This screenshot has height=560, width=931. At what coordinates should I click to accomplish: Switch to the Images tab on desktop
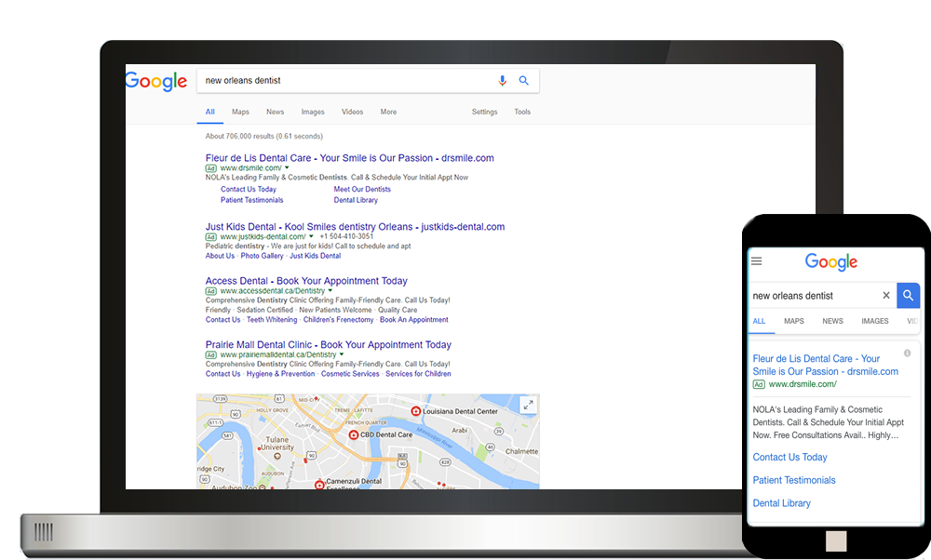click(312, 112)
